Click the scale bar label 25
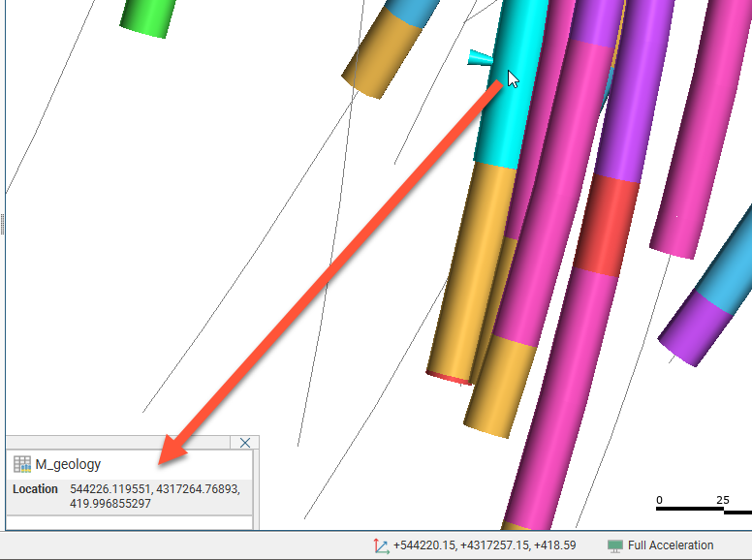752x560 pixels. (x=723, y=500)
